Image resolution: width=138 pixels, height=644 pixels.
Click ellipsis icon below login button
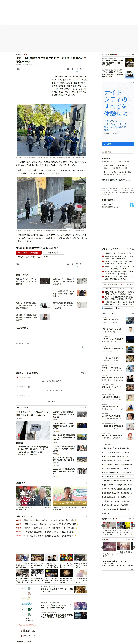pyautogui.click(x=85, y=264)
